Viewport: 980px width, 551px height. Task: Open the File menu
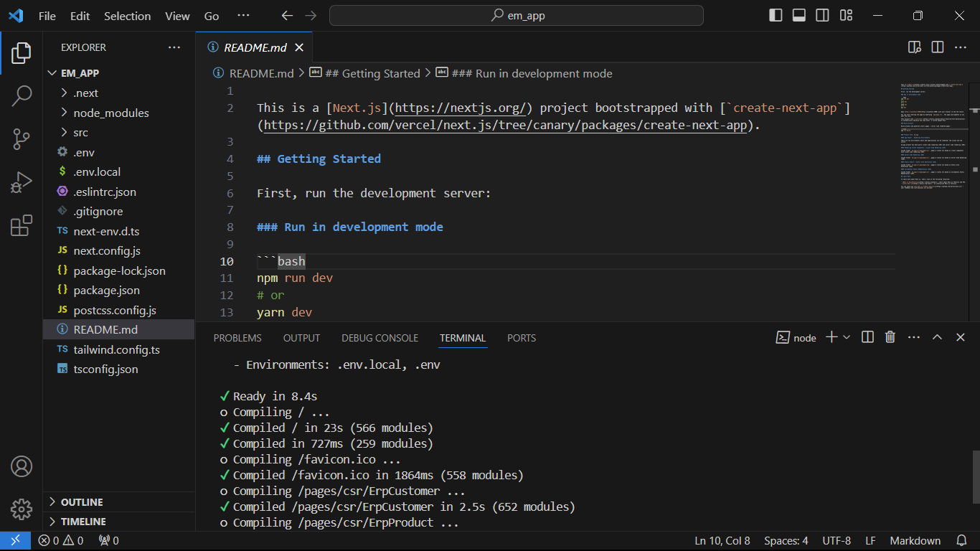(47, 16)
